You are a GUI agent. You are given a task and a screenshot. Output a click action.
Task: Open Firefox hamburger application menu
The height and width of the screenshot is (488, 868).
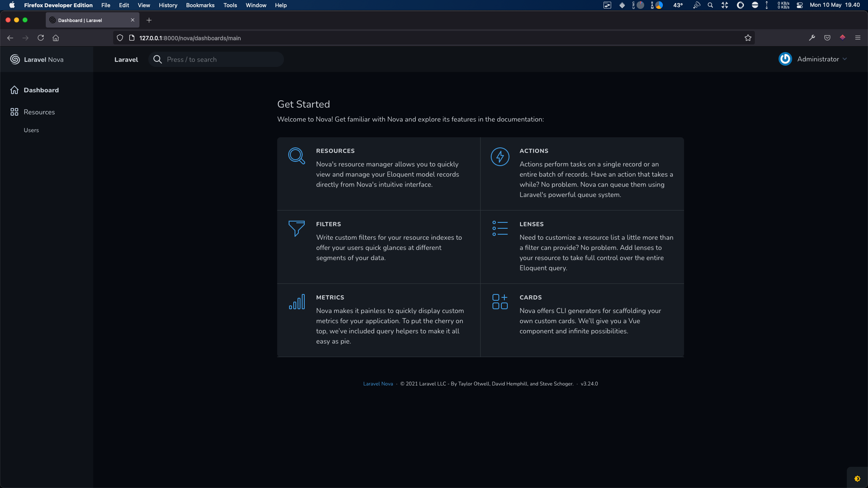point(858,38)
